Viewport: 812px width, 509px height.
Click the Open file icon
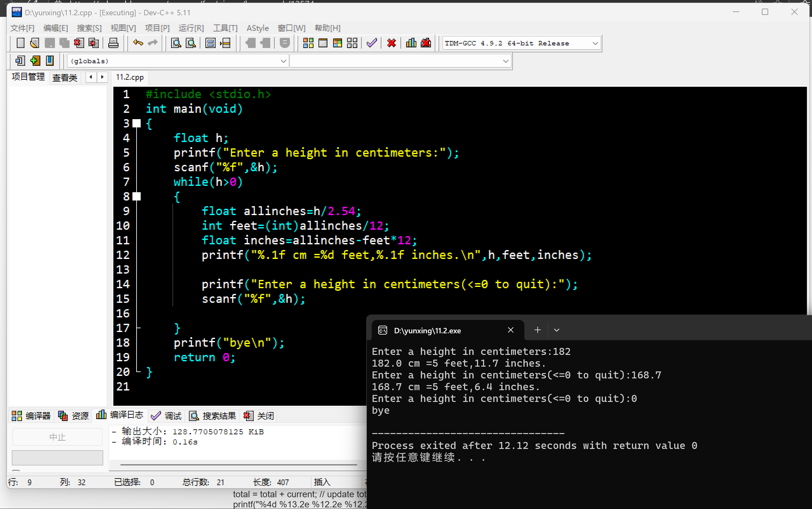point(35,43)
